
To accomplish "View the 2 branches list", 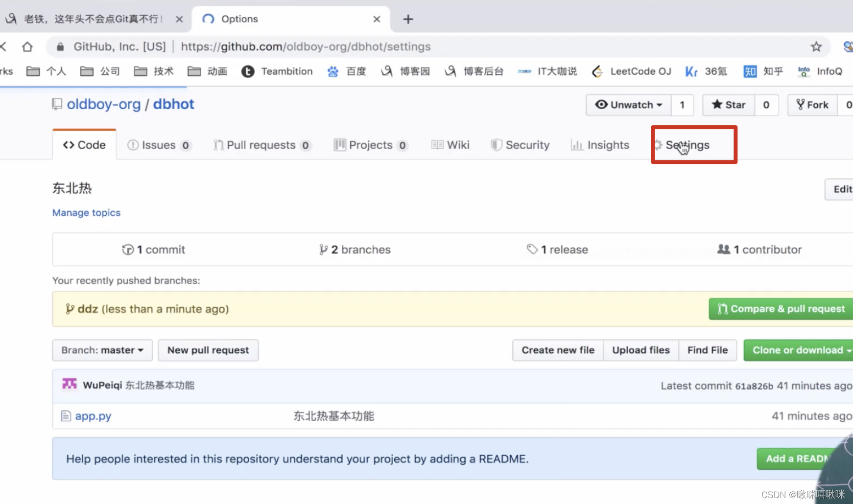I will (355, 250).
